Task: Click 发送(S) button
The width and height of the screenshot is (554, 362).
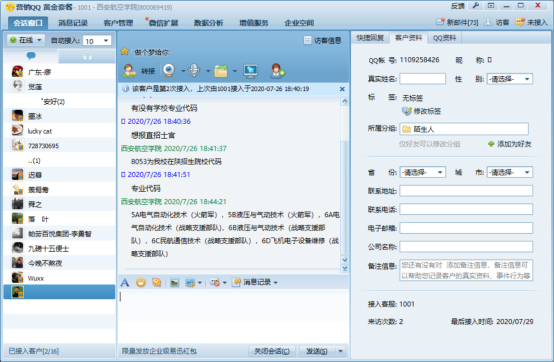Action: coord(317,351)
